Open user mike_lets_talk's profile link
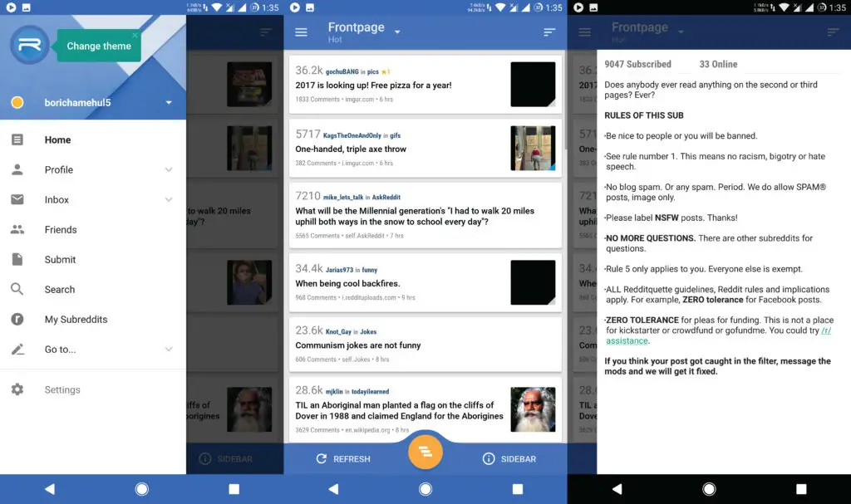Viewport: 851px width, 504px height. (343, 198)
